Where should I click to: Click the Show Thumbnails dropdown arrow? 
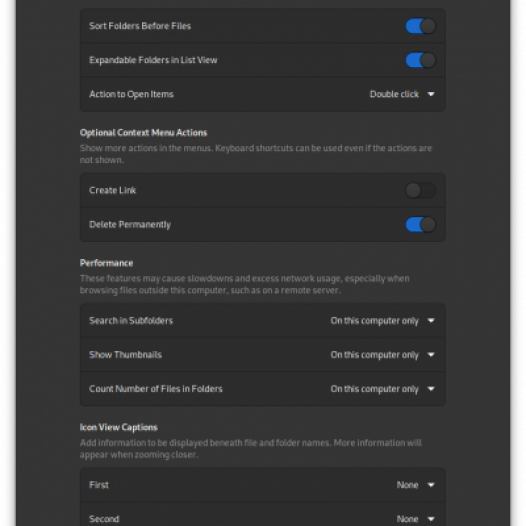click(x=431, y=355)
